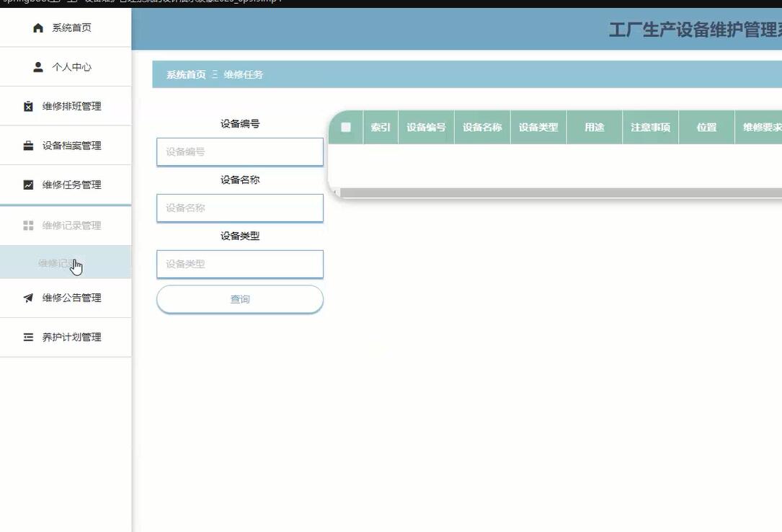This screenshot has width=782, height=532.
Task: Click the 维修排班管理 sidebar icon
Action: [29, 106]
